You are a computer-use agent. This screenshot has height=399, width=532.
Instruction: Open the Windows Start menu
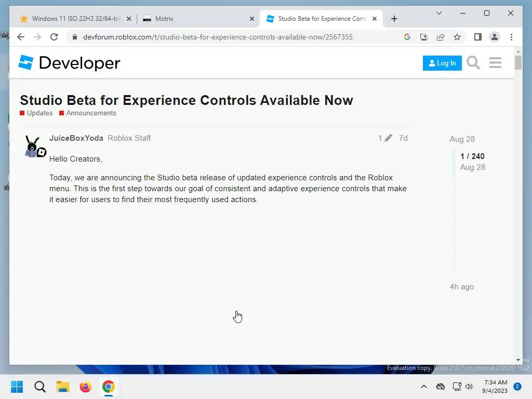click(x=17, y=387)
